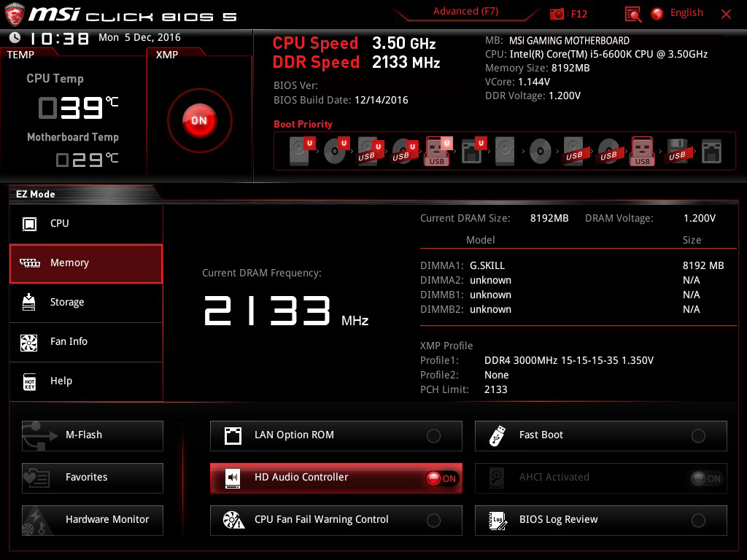Click the CPU Temp 039 reading
The height and width of the screenshot is (560, 747).
tap(78, 108)
